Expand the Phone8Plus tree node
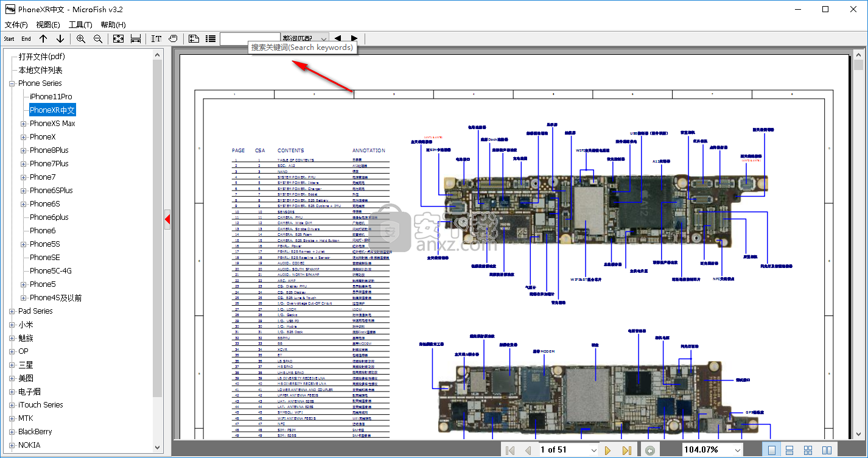Viewport: 868px width, 458px height. pos(24,150)
